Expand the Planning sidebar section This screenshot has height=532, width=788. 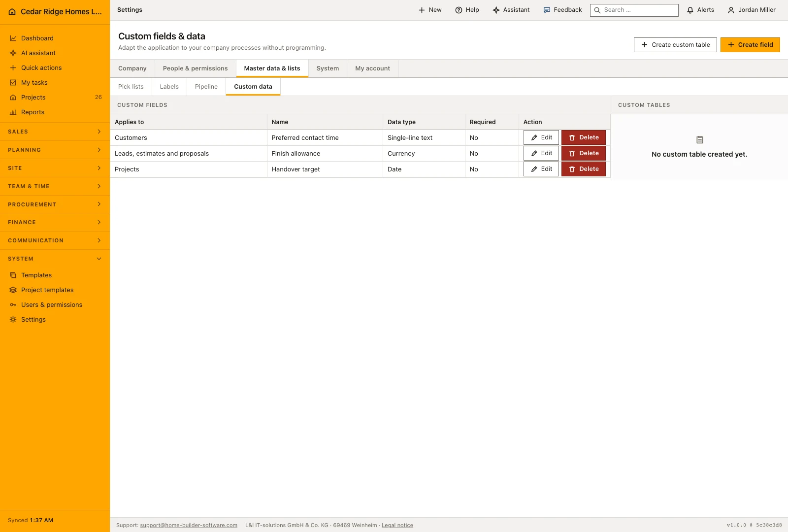click(x=55, y=150)
